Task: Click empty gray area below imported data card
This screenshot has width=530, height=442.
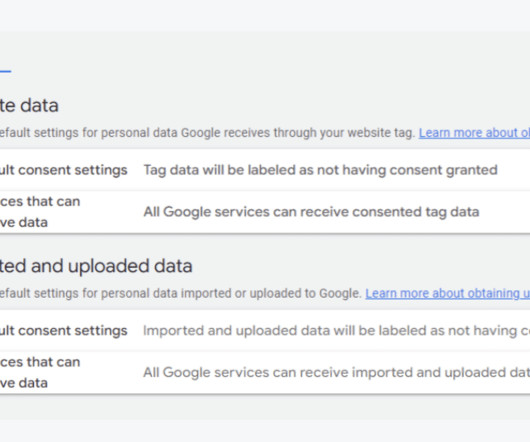Action: (265, 407)
